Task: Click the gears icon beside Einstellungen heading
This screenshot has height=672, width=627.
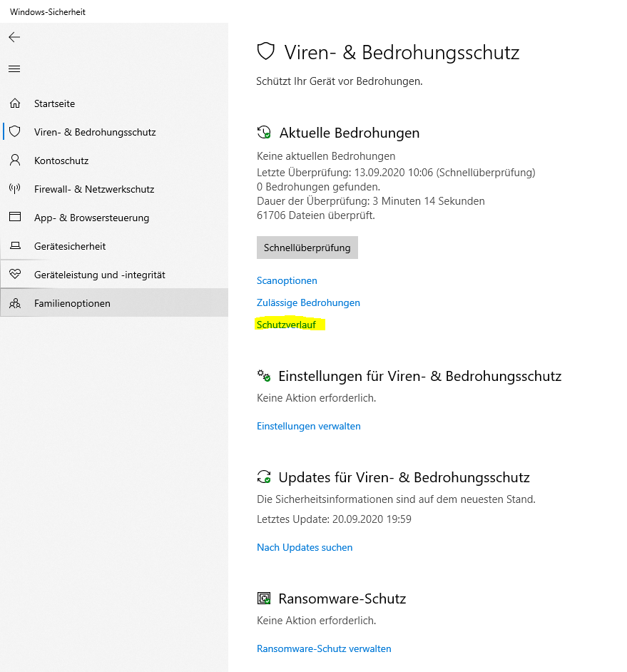Action: [264, 376]
